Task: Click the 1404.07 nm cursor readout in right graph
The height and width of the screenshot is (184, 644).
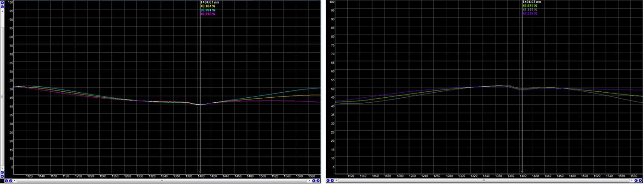Action: coord(531,2)
